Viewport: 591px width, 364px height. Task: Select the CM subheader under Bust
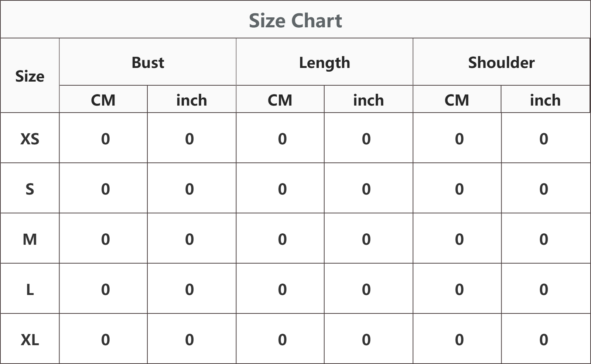tap(103, 99)
